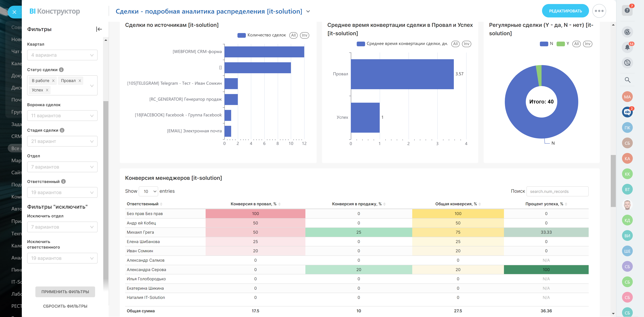Expand dashboard title dropdown chevron

[x=308, y=12]
